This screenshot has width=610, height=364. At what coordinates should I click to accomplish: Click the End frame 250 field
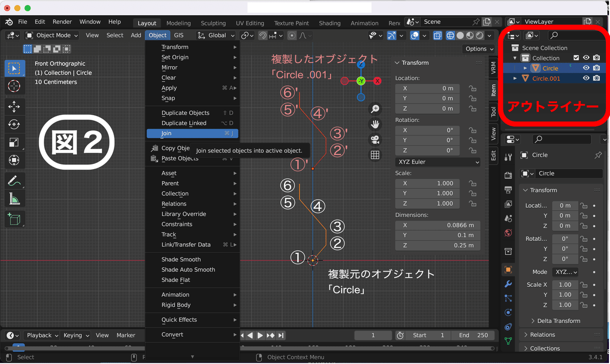[x=473, y=335]
